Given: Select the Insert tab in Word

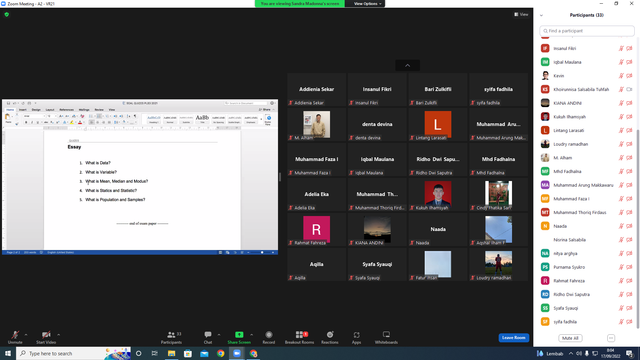Looking at the screenshot, I should coord(23,110).
